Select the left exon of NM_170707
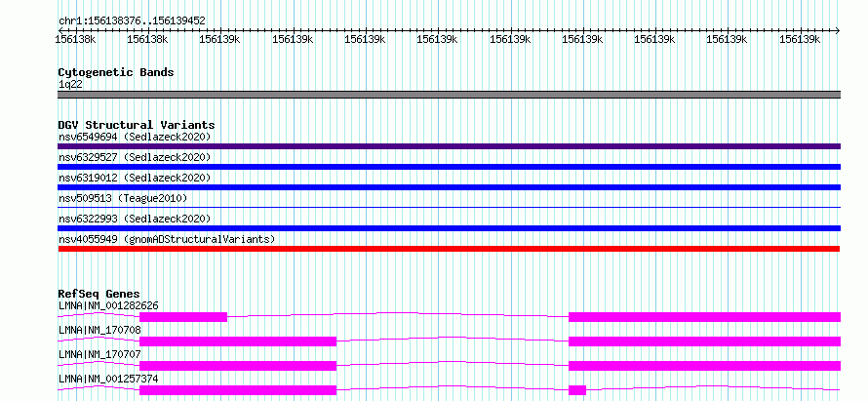The width and height of the screenshot is (868, 401). pos(238,366)
